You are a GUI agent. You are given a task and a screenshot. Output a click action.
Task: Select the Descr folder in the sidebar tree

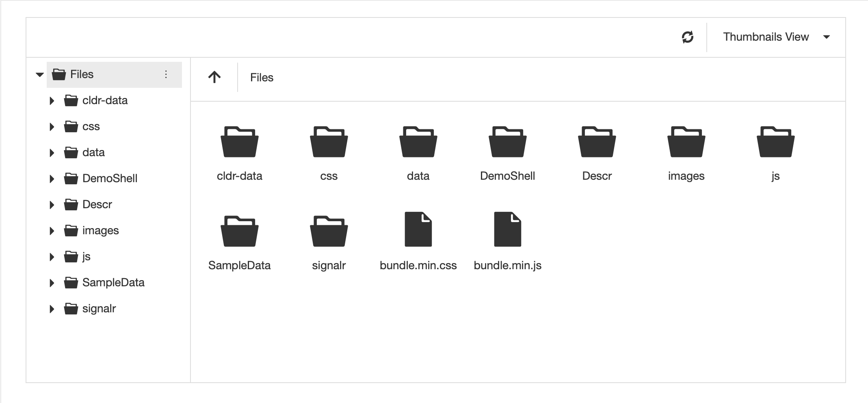[x=97, y=205]
